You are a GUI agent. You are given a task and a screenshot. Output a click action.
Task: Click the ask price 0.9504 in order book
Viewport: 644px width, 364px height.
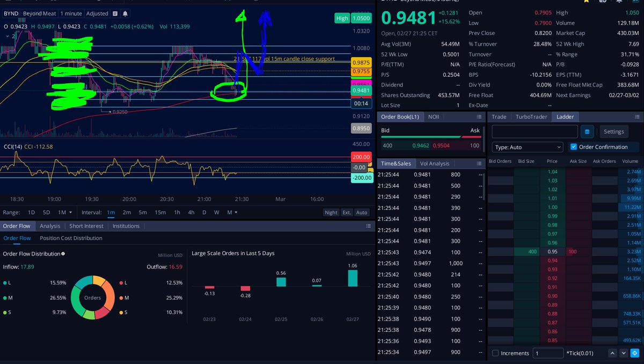441,145
